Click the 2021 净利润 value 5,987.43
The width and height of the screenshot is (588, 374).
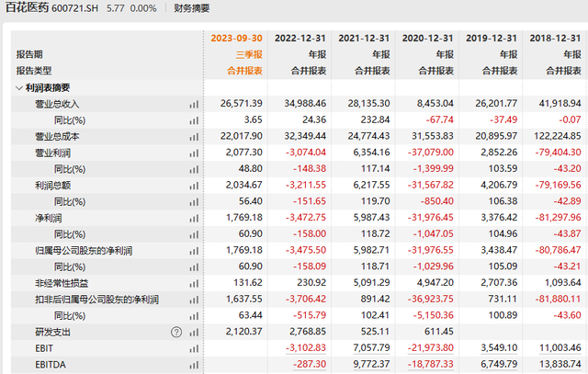371,218
